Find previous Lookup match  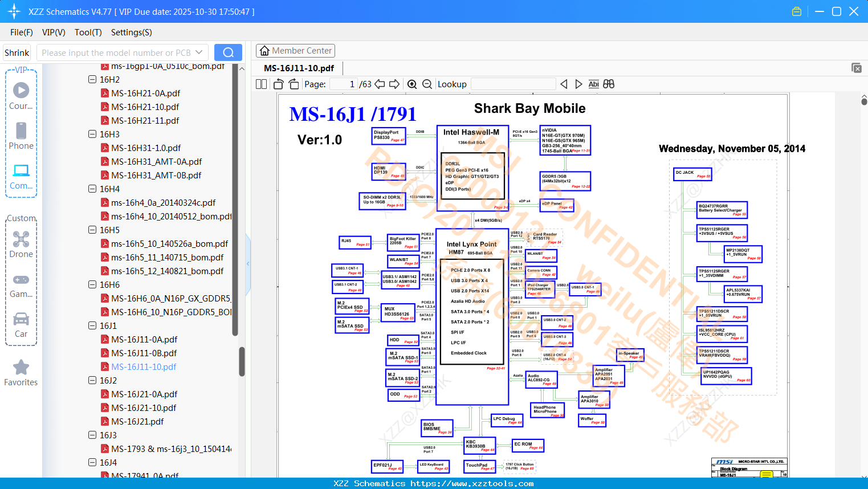coord(564,84)
